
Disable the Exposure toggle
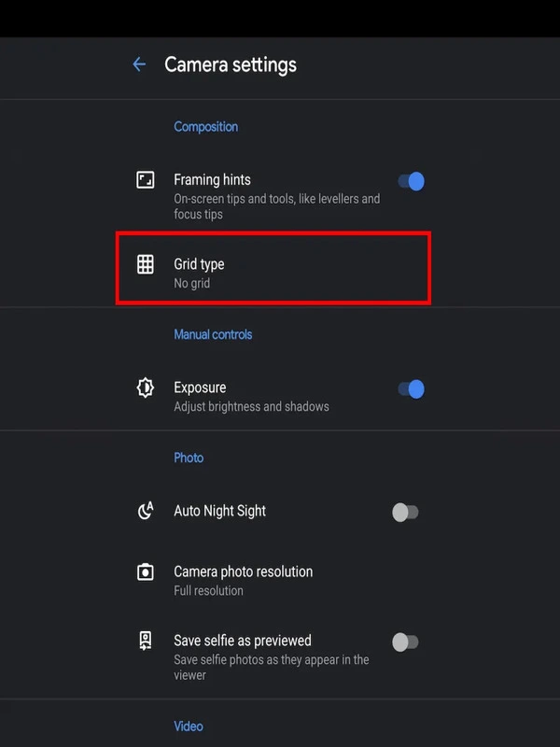tap(411, 389)
